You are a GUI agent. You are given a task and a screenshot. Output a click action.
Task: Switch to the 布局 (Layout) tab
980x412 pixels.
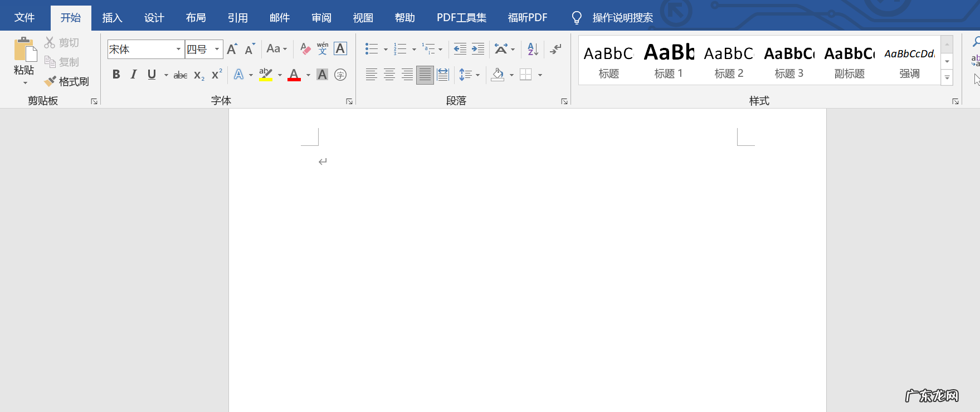tap(196, 18)
